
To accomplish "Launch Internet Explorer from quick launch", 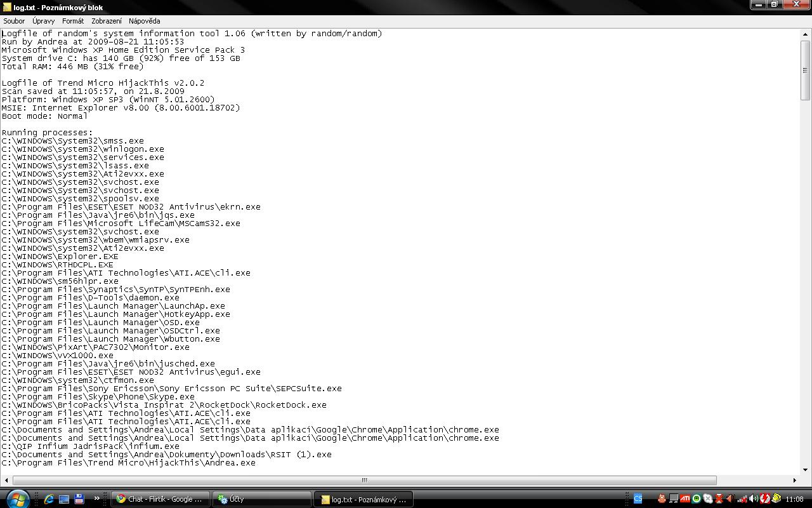I will pos(49,499).
